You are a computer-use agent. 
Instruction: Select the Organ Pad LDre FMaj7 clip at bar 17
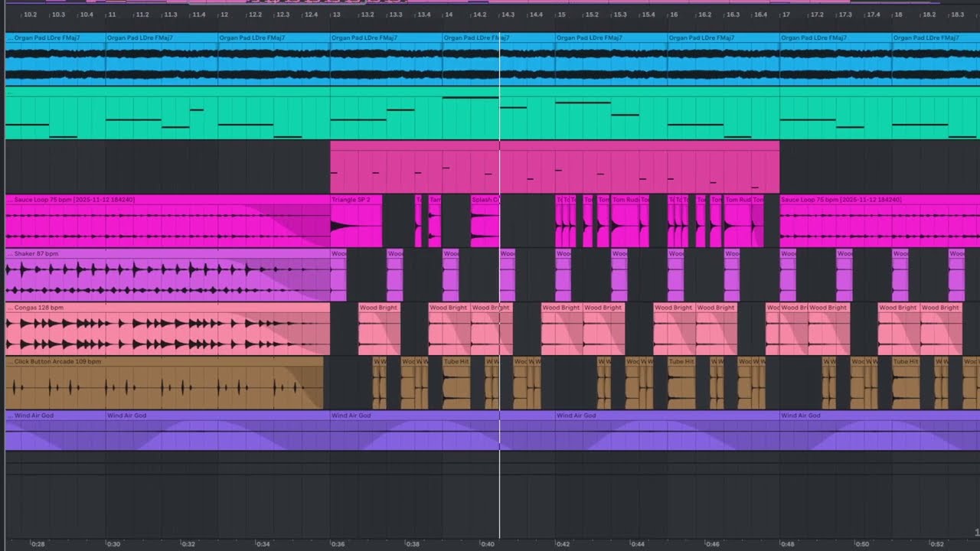836,59
